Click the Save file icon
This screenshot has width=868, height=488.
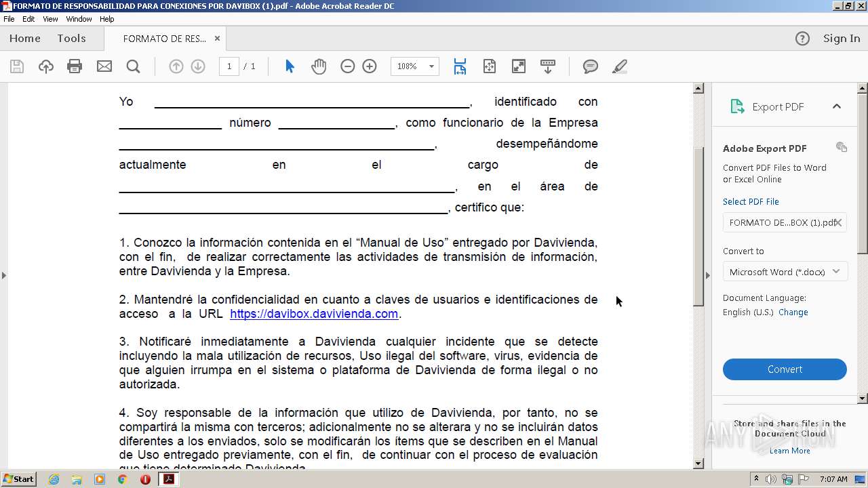(x=17, y=66)
